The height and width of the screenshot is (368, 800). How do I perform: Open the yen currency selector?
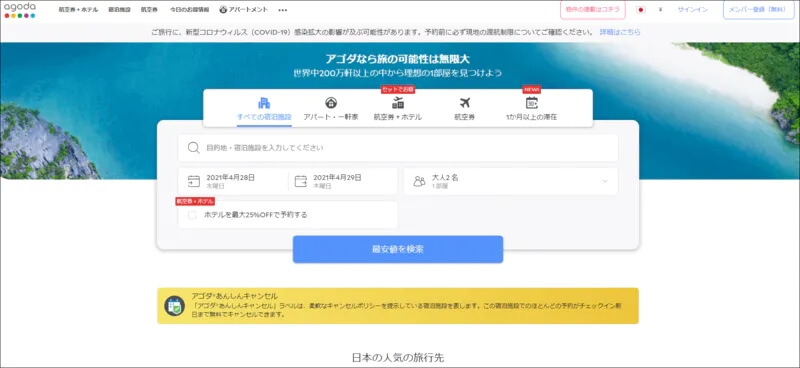coord(660,10)
